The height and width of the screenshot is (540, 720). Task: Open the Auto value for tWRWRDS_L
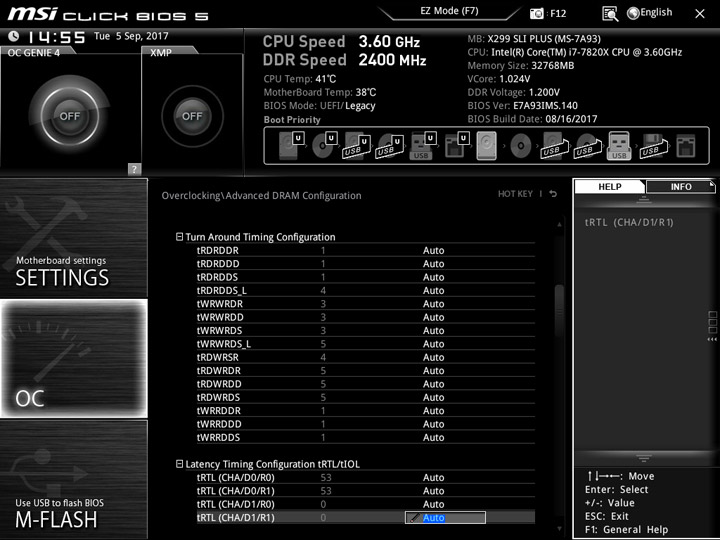click(x=433, y=344)
